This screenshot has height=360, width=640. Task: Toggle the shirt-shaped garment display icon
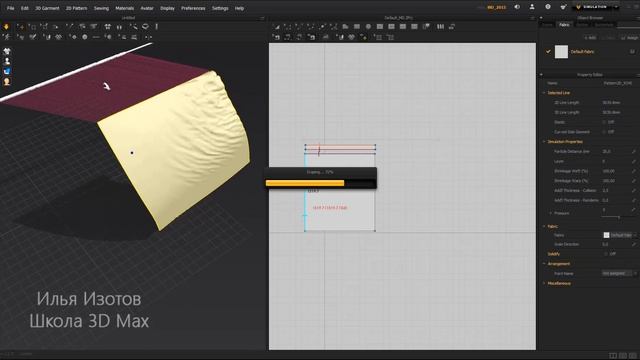pos(7,51)
